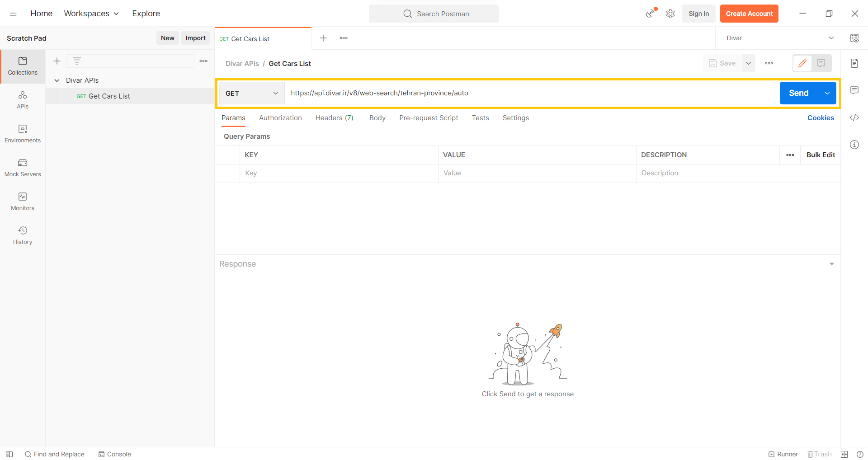868x460 pixels.
Task: Click the Send button
Action: click(799, 93)
